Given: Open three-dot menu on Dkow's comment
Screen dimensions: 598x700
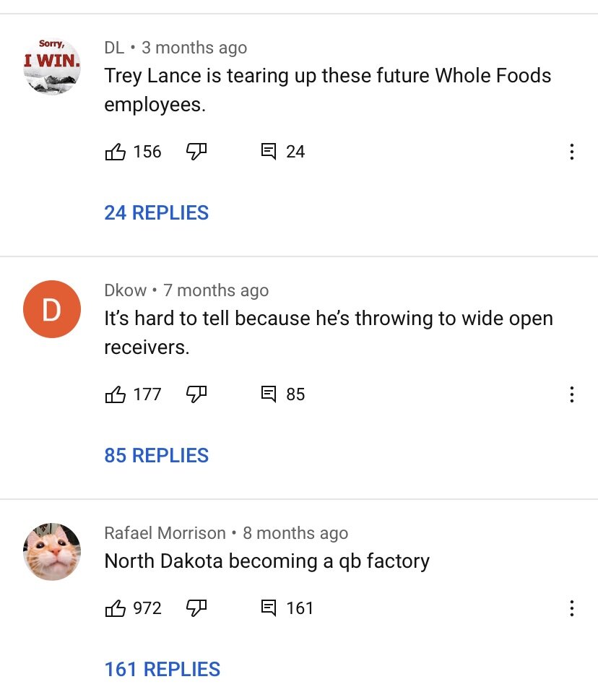Looking at the screenshot, I should point(571,394).
